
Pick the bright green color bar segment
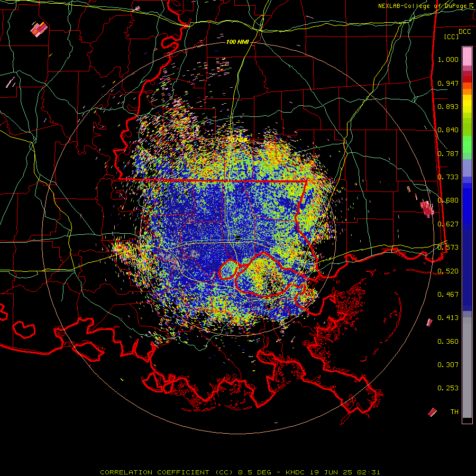coord(467,144)
